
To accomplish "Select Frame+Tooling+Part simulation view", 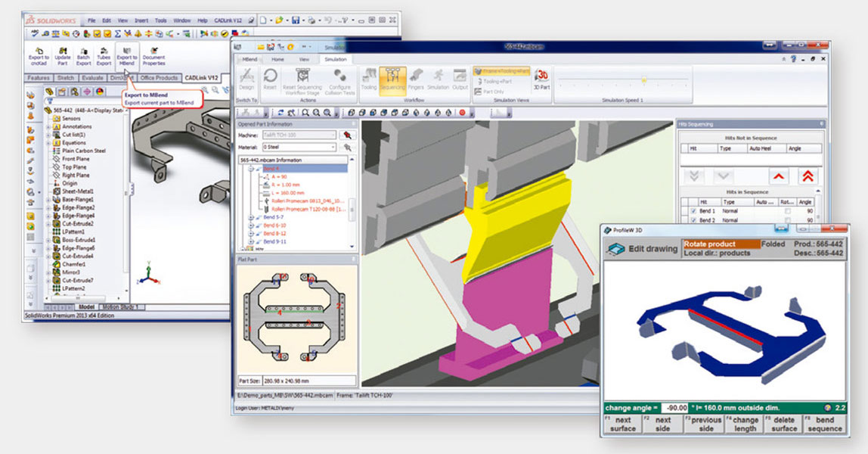I will point(502,71).
